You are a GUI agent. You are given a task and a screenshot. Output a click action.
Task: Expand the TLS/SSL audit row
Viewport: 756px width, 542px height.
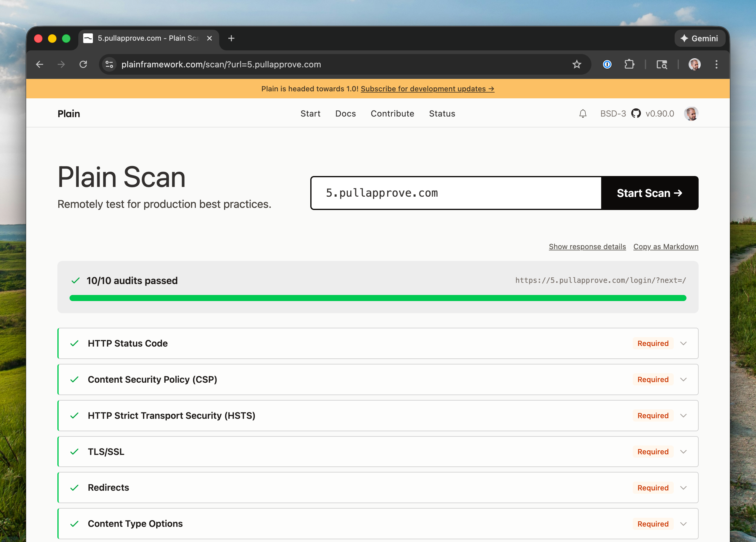[x=683, y=452]
